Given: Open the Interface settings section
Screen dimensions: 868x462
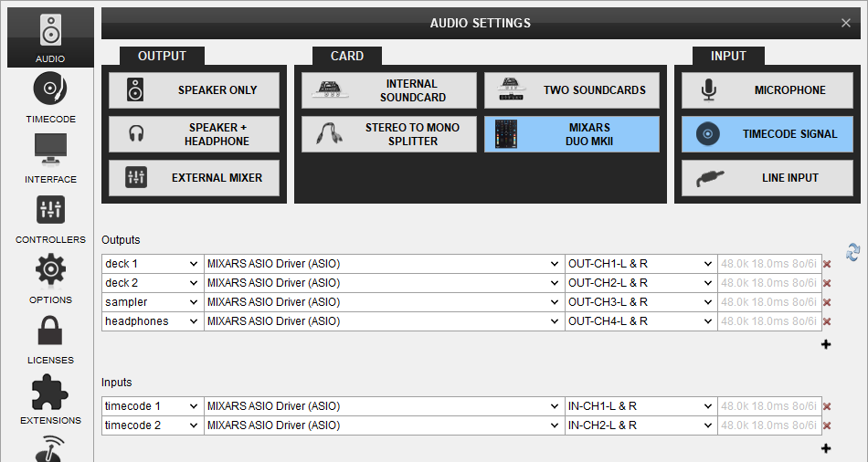Looking at the screenshot, I should [50, 158].
